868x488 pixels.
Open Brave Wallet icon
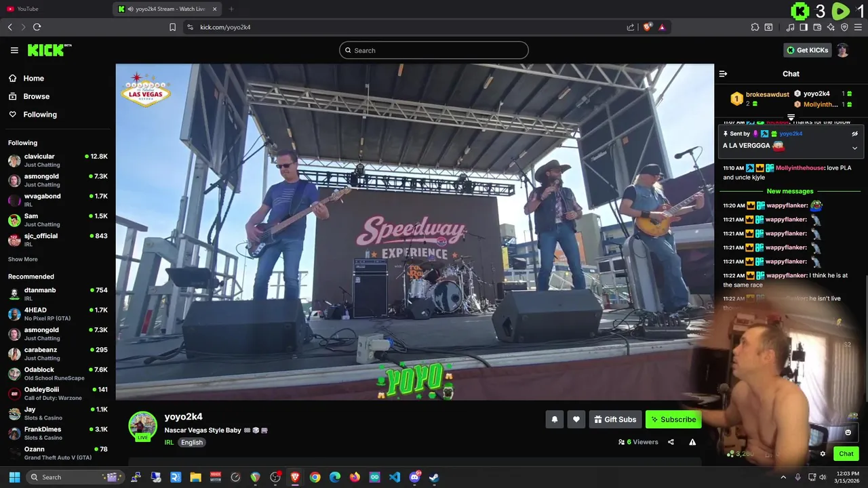pyautogui.click(x=817, y=27)
